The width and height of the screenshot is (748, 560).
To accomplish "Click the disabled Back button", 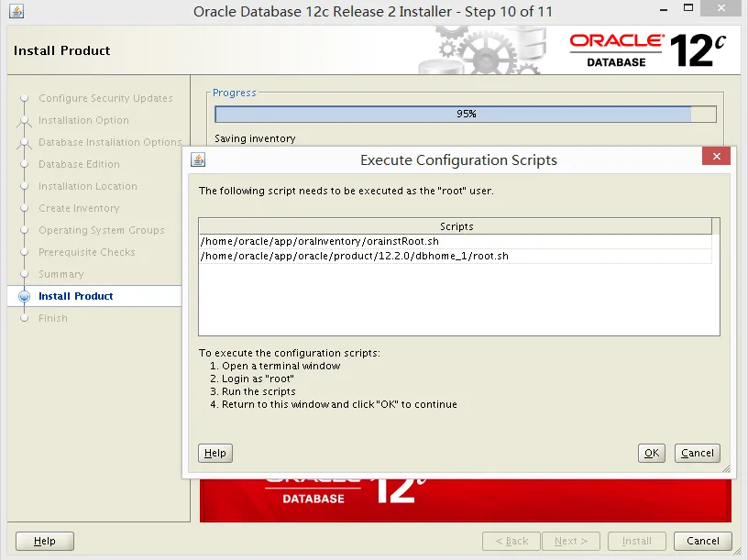I will point(511,541).
